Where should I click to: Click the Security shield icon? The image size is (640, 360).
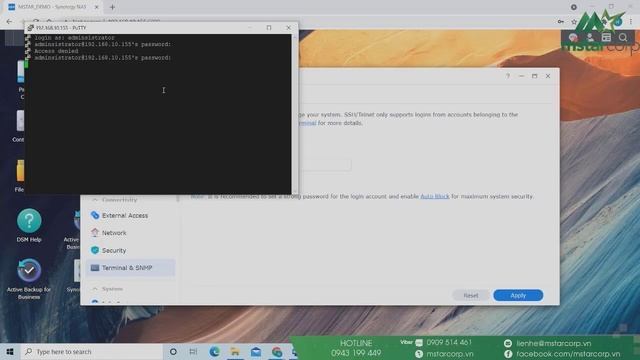point(95,250)
